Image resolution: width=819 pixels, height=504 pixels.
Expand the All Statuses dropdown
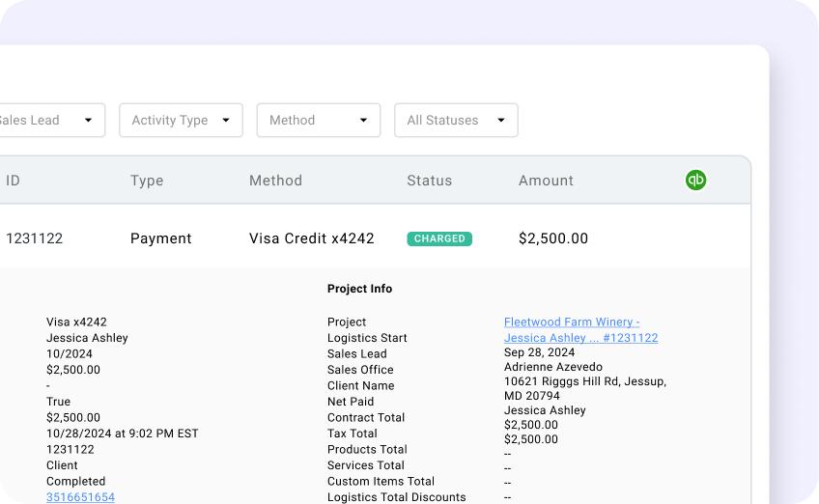coord(456,121)
